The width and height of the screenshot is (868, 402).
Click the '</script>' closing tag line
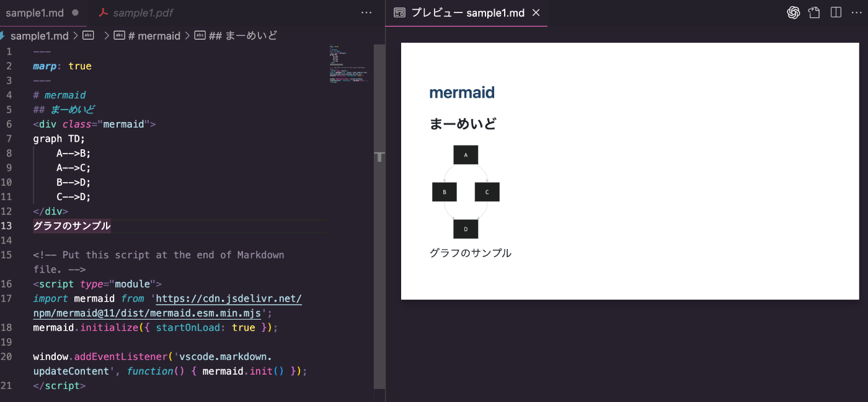pyautogui.click(x=60, y=386)
